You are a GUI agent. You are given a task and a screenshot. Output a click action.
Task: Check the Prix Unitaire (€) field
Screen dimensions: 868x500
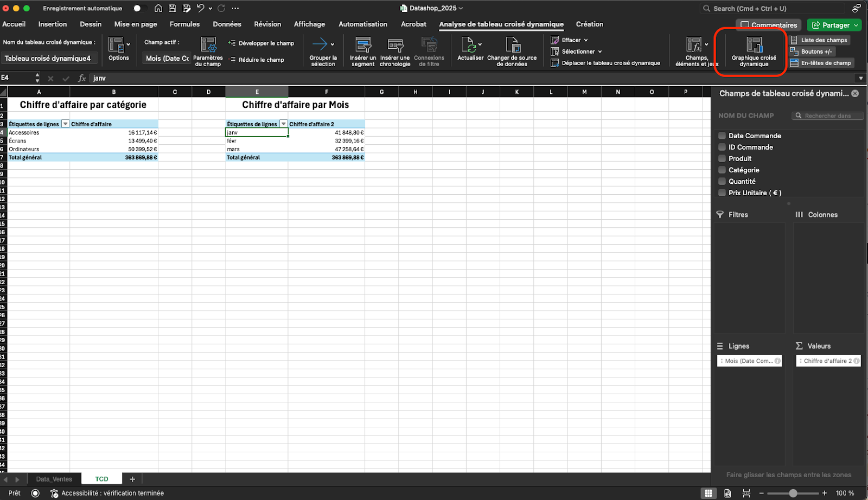pyautogui.click(x=722, y=193)
